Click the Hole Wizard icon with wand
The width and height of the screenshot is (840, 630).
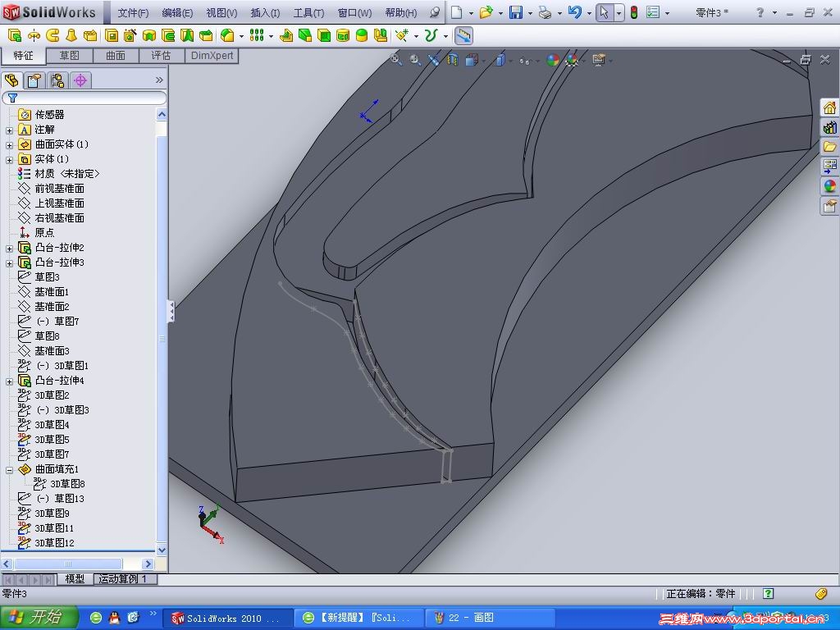(130, 35)
